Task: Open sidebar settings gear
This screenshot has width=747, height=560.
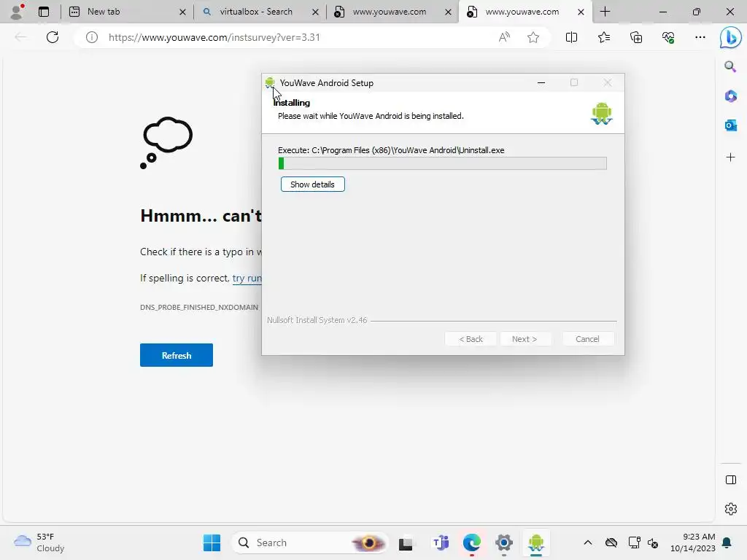Action: [x=730, y=509]
